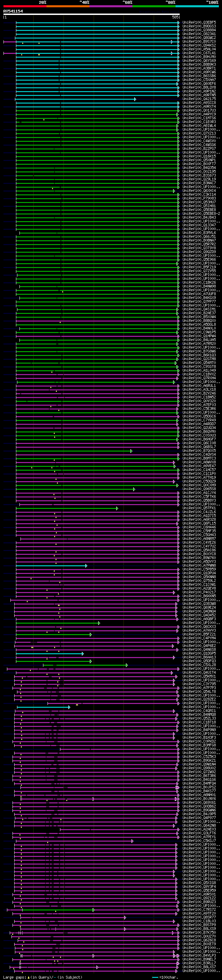Open hit UniRef100_Q3EBF5
Image resolution: width=222 pixels, height=980 pixels.
pyautogui.click(x=199, y=23)
